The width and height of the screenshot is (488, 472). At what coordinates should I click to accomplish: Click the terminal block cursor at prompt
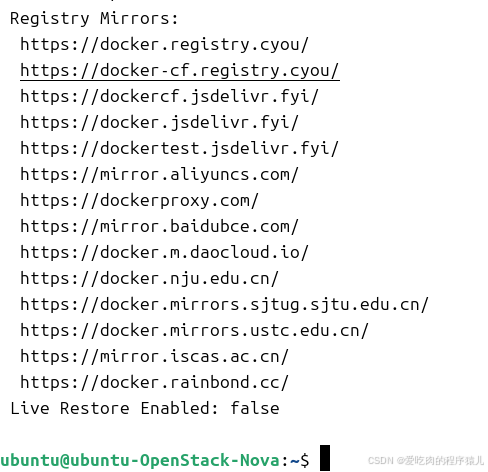(325, 458)
